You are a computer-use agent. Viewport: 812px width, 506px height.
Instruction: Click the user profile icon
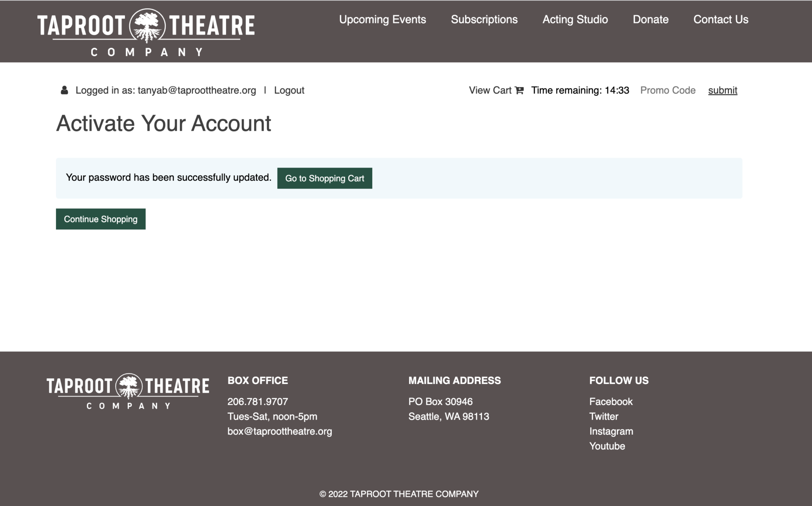click(64, 90)
